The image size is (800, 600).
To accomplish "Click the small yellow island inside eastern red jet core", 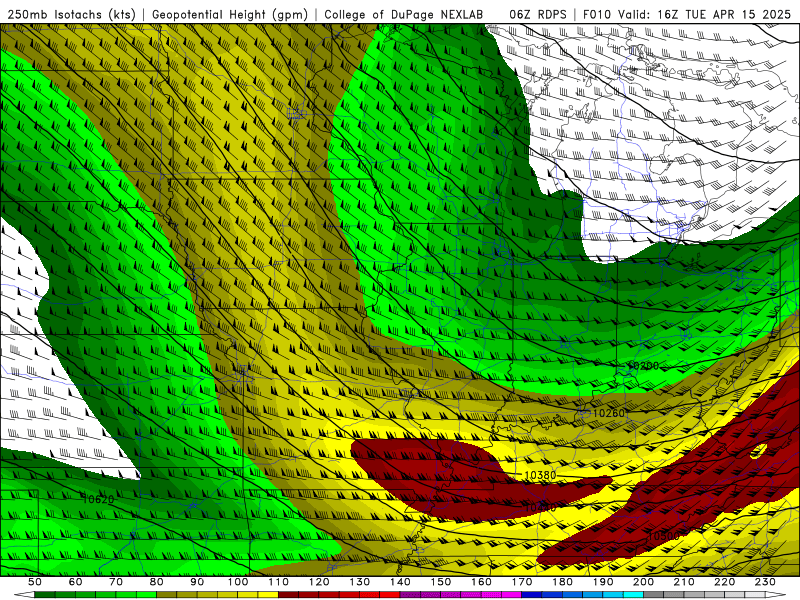I will point(759,451).
